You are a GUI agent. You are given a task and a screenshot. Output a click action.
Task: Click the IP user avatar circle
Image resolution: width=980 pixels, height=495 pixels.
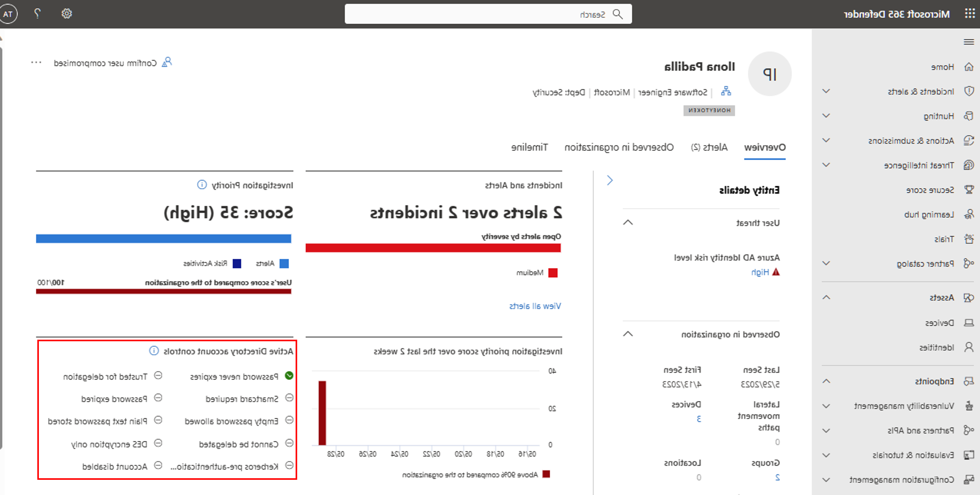point(770,74)
